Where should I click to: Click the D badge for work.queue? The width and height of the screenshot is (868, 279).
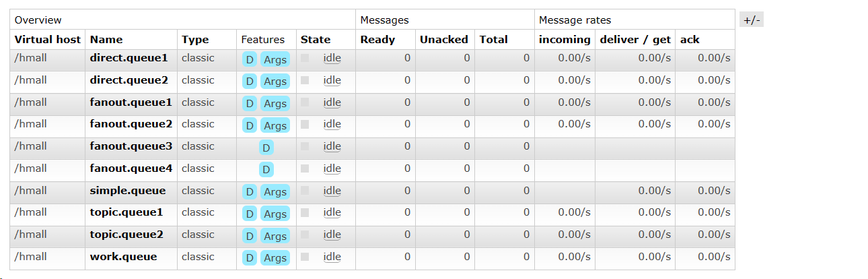pyautogui.click(x=250, y=258)
